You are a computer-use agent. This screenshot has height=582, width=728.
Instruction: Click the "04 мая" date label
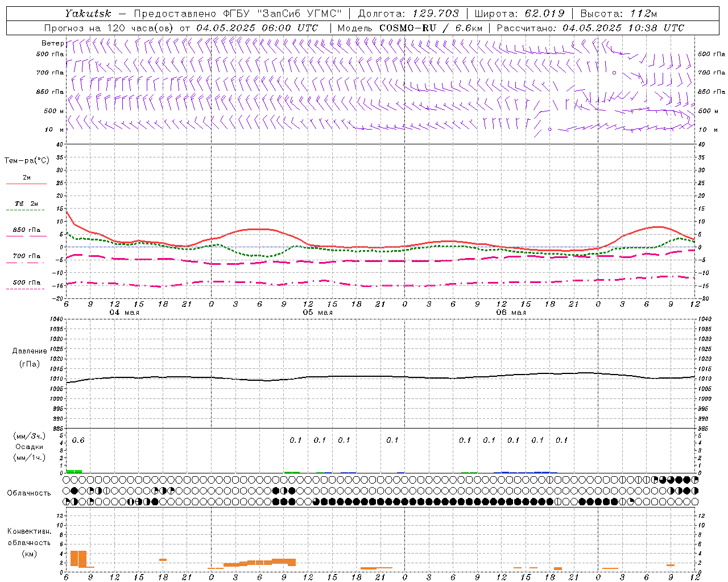[125, 313]
